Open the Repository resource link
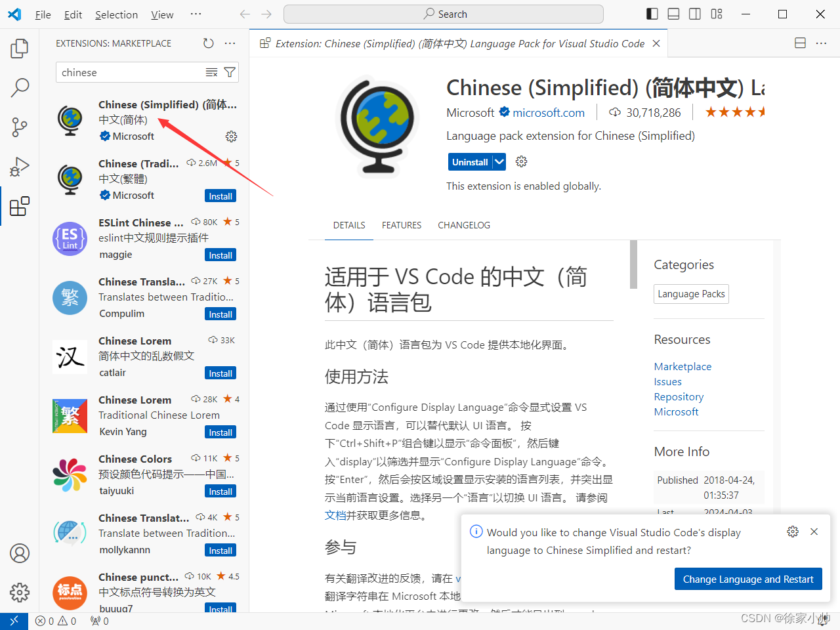The width and height of the screenshot is (840, 630). [x=679, y=396]
